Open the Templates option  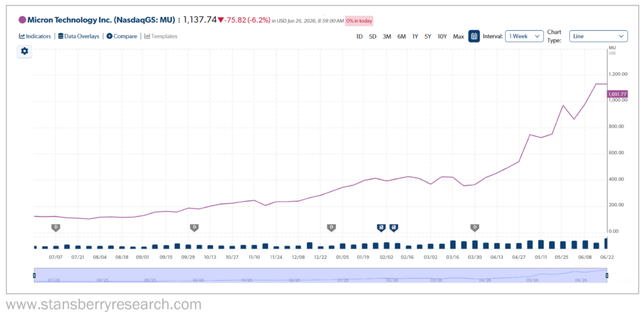click(161, 36)
